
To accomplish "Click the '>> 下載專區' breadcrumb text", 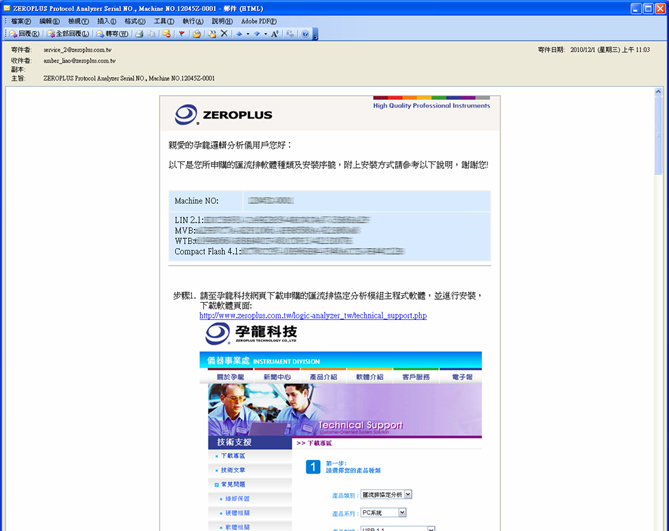I will (x=314, y=443).
